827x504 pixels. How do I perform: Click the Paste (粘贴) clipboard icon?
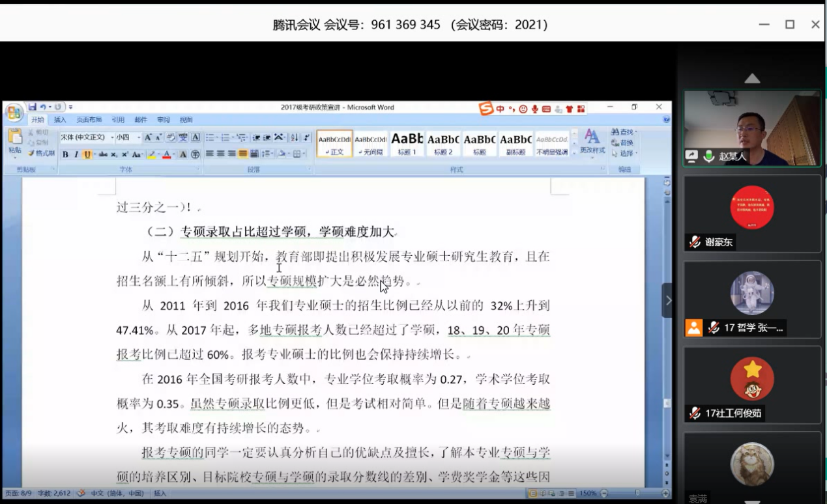pyautogui.click(x=14, y=141)
